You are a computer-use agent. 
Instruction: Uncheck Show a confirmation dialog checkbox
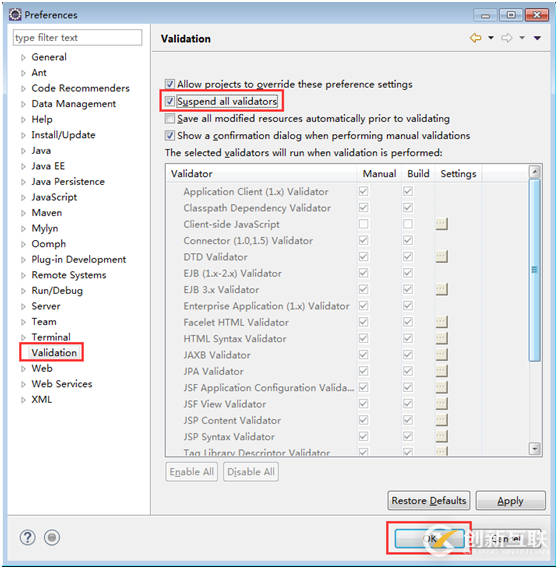coord(169,135)
